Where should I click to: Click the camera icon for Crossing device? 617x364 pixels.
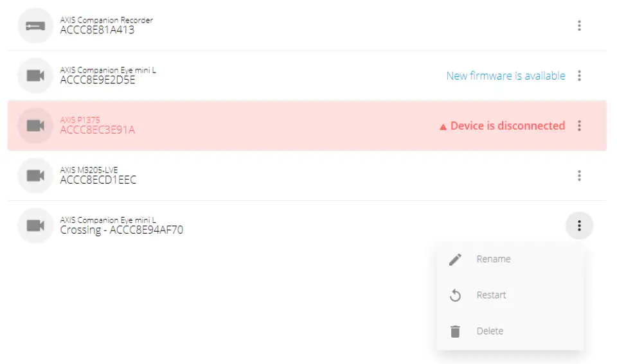point(35,225)
